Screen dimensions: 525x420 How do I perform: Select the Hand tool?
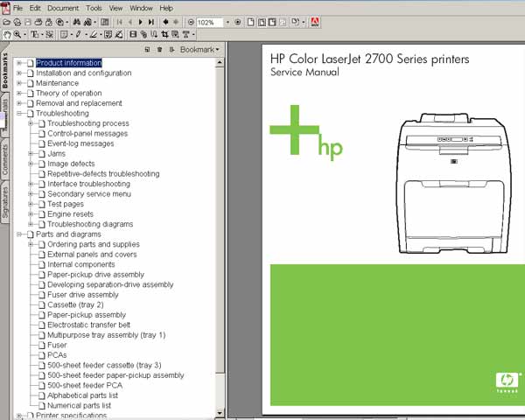coord(7,34)
